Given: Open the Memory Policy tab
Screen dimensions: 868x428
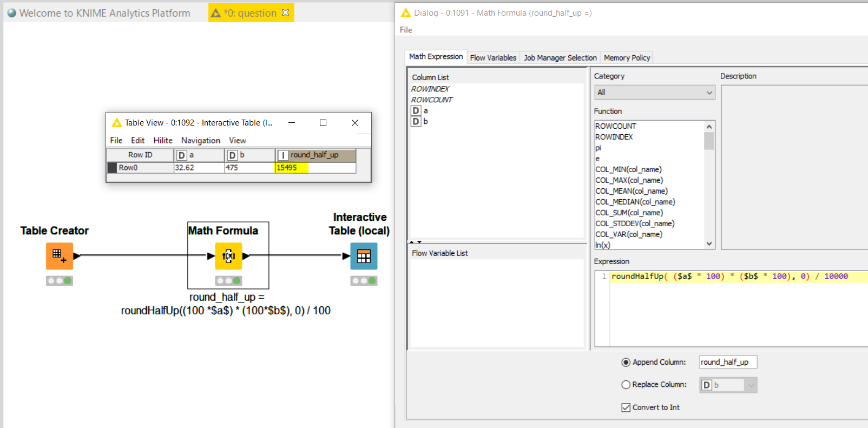Looking at the screenshot, I should [x=627, y=57].
